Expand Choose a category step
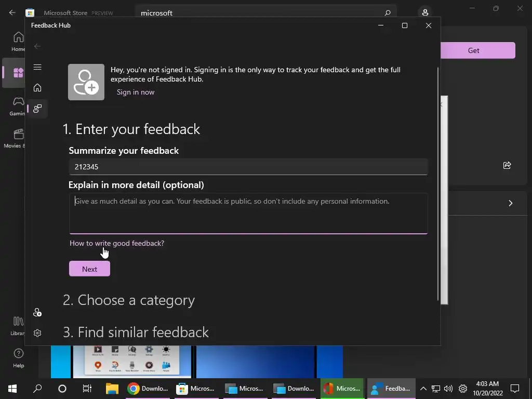 click(129, 300)
